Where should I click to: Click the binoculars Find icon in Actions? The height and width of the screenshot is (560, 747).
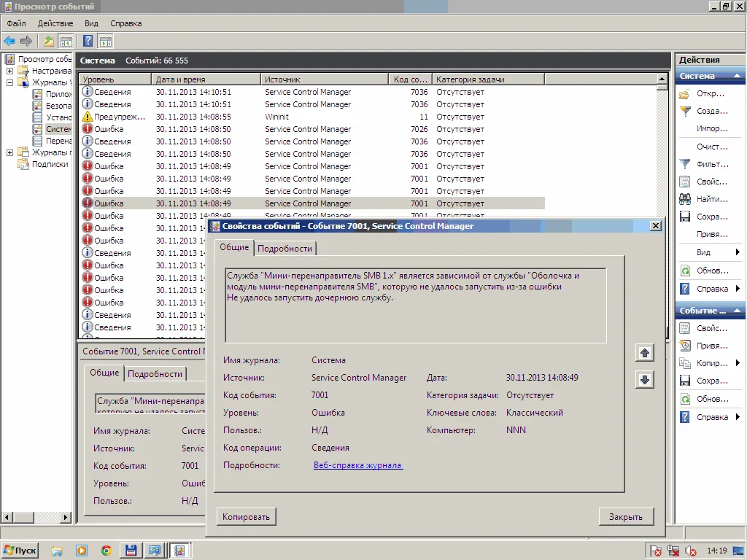pos(685,199)
